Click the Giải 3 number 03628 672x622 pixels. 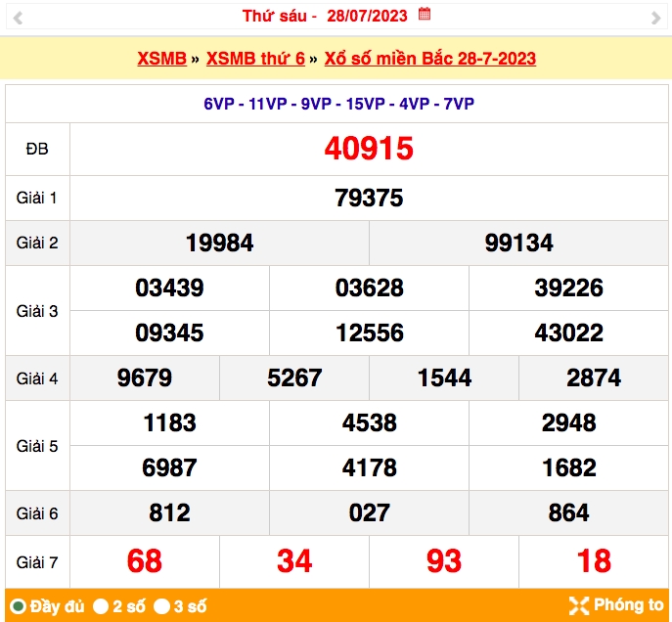pyautogui.click(x=369, y=288)
